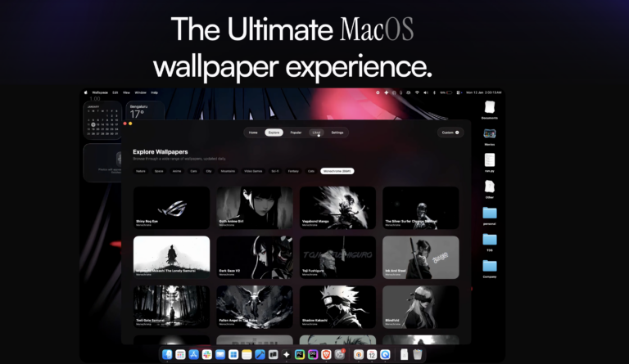
Task: Select the Blindfold wallpaper
Action: coord(421,307)
